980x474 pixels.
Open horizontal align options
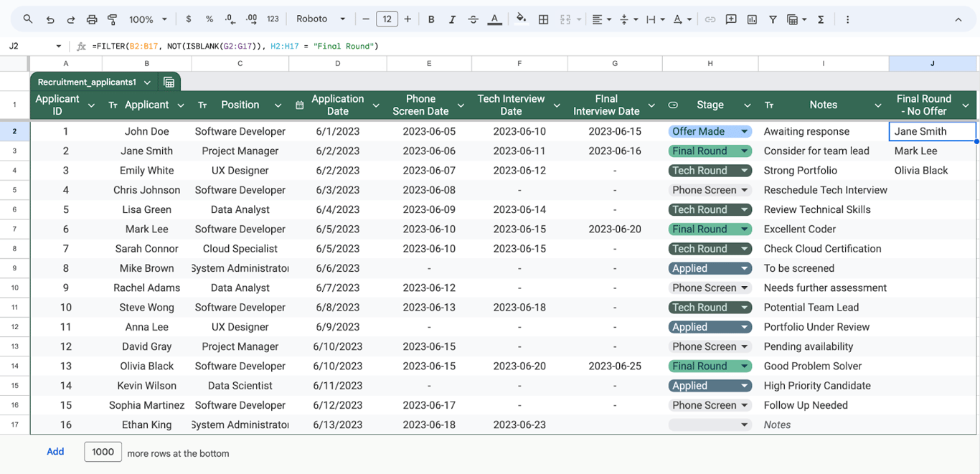tap(601, 19)
